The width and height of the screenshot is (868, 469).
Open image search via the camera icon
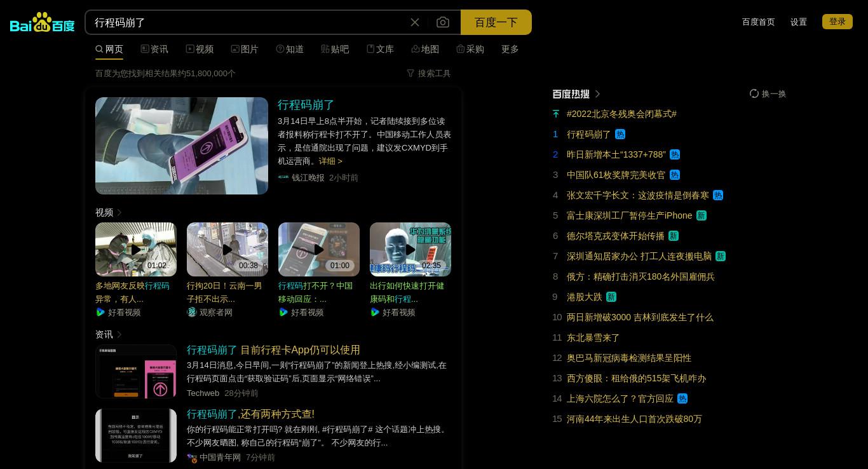click(443, 22)
